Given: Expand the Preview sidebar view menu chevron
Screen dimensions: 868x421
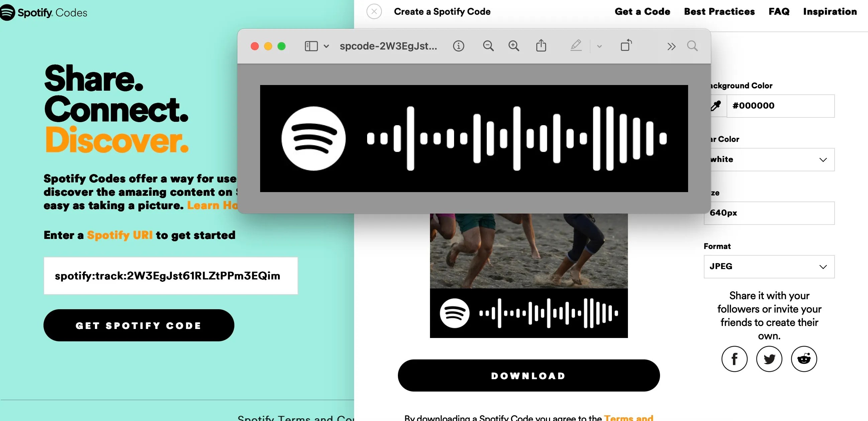Looking at the screenshot, I should 326,46.
